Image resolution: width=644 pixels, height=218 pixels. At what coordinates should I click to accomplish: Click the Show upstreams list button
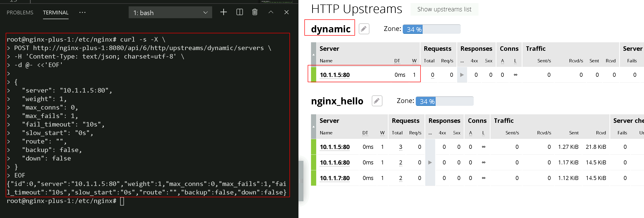[444, 9]
